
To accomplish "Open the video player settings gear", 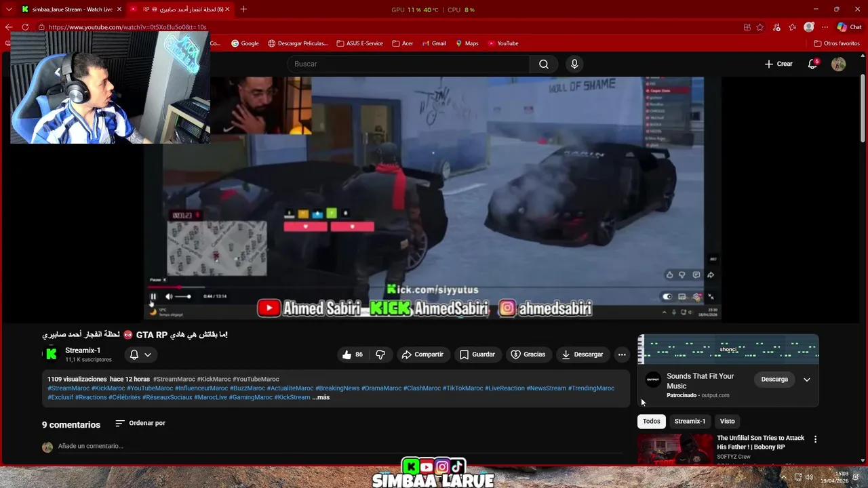I will [x=696, y=296].
